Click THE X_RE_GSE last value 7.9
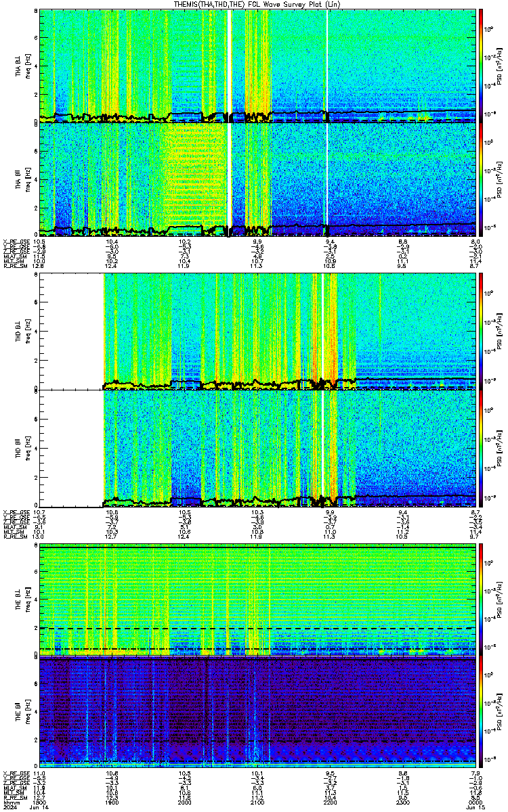The image size is (508, 812). 475,772
